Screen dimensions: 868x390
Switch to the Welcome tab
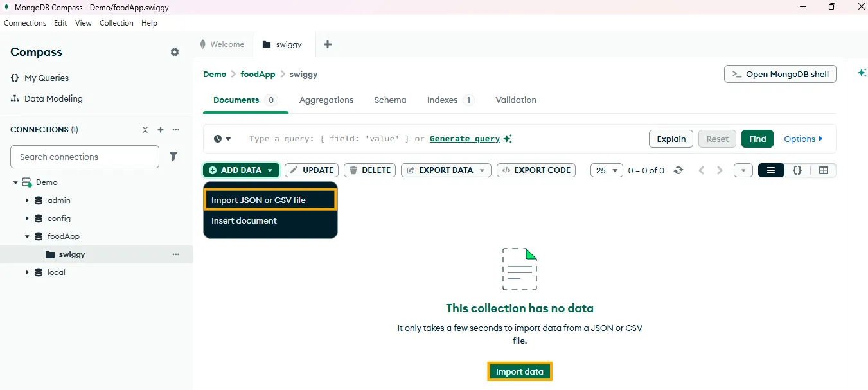[x=223, y=44]
